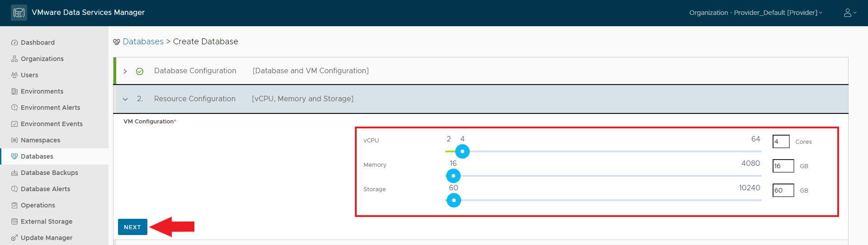The width and height of the screenshot is (868, 245).
Task: Click the NEXT button
Action: tap(132, 227)
